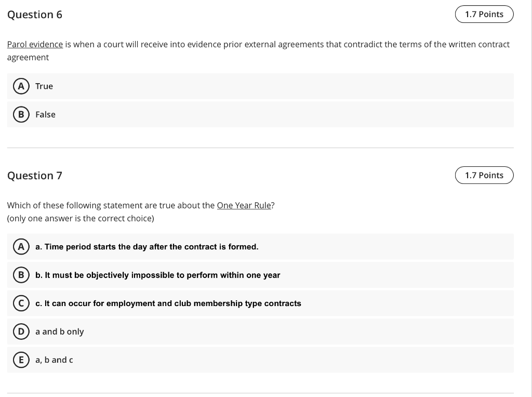This screenshot has height=397, width=532.
Task: Click the True answer row
Action: pyautogui.click(x=208, y=86)
